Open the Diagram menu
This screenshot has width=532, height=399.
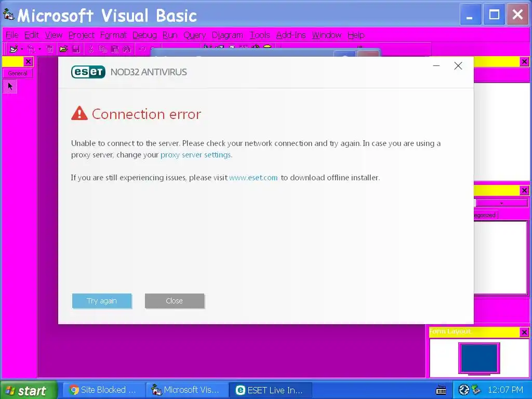point(228,35)
